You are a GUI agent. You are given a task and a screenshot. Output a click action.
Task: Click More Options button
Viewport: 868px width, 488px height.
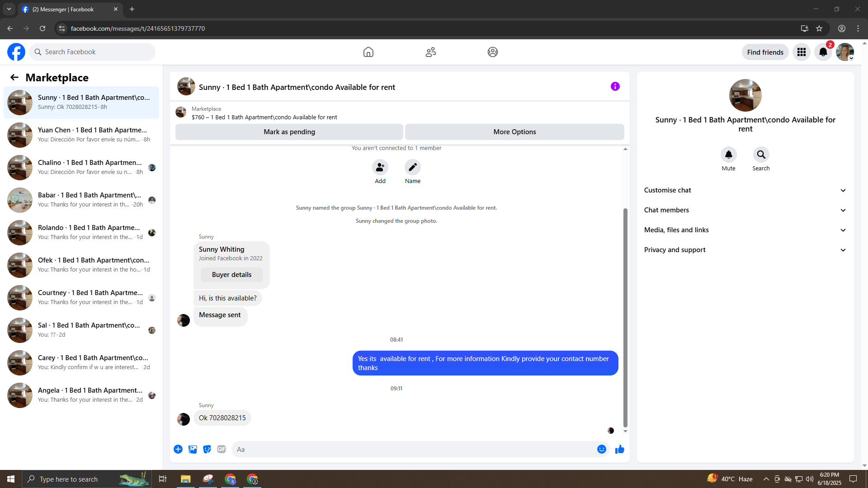(x=514, y=132)
